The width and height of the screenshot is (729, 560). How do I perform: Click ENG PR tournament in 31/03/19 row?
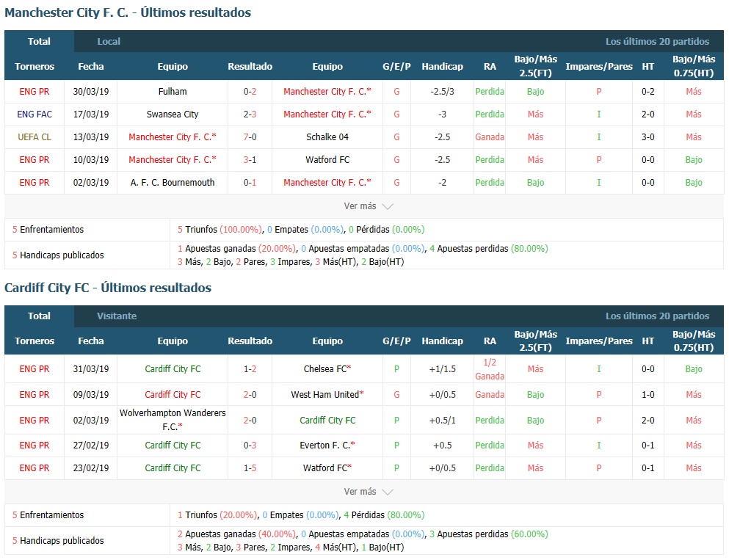35,369
